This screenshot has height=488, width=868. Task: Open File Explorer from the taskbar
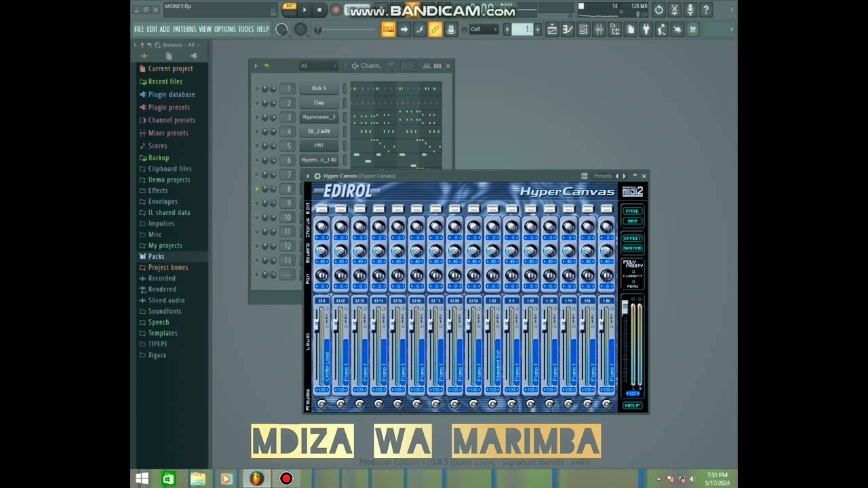coord(197,479)
